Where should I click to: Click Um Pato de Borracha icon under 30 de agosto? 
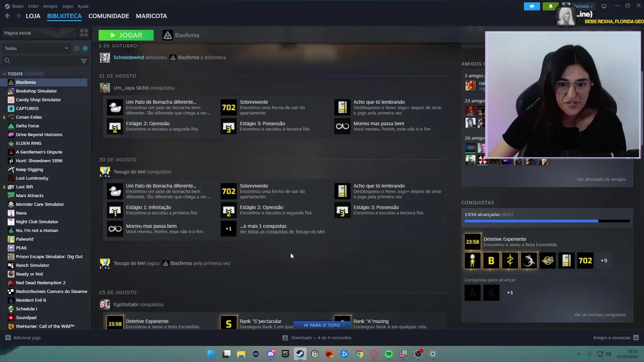pyautogui.click(x=115, y=191)
